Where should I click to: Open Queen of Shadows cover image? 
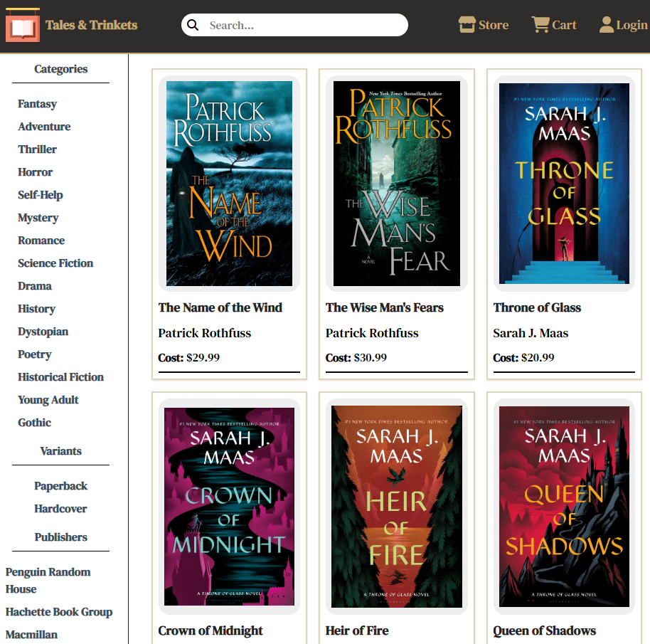click(x=564, y=507)
